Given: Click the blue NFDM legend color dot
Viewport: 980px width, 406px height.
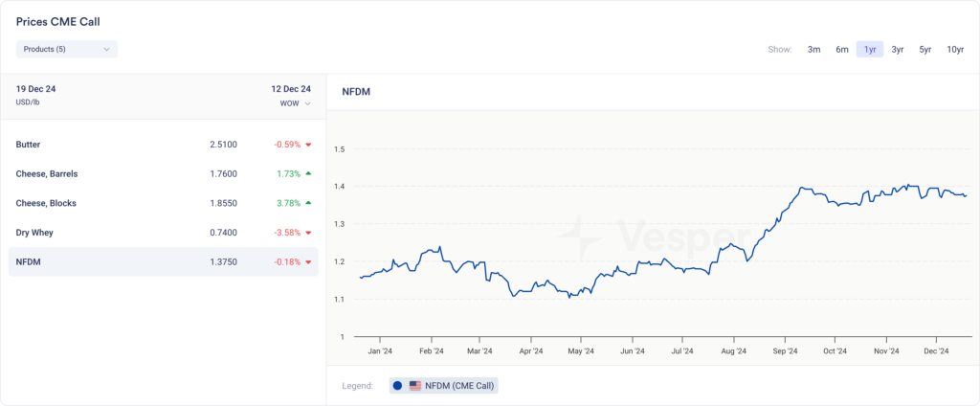Looking at the screenshot, I should (x=397, y=385).
